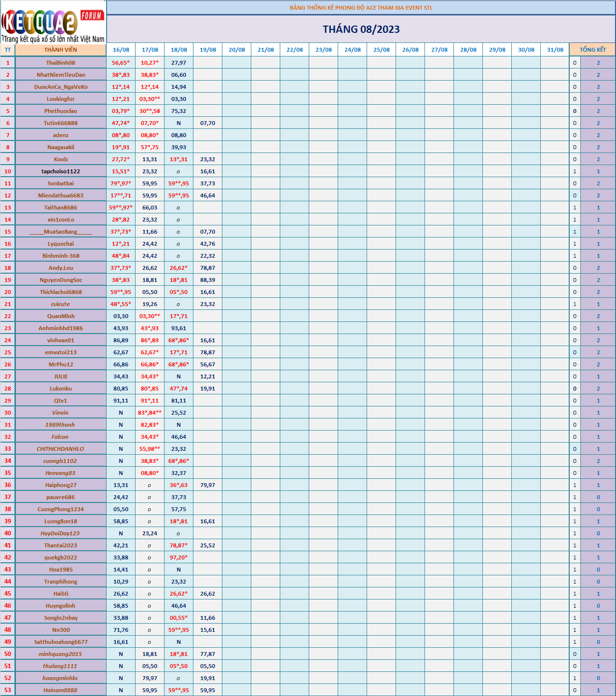The height and width of the screenshot is (696, 616).
Task: Select member name Phethuoclao
Action: tap(61, 111)
